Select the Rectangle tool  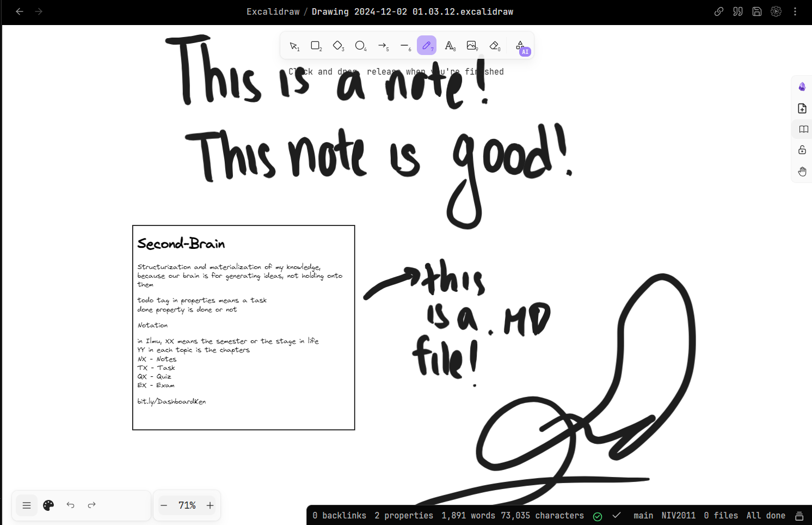point(316,45)
